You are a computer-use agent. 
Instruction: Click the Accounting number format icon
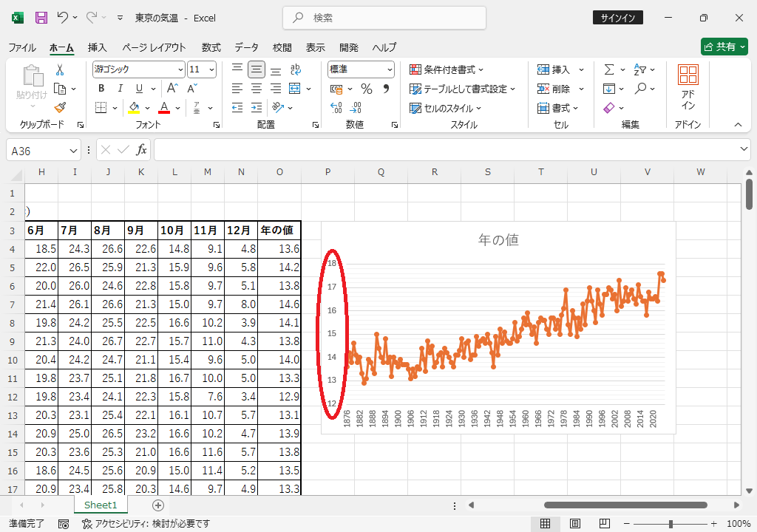coord(336,89)
